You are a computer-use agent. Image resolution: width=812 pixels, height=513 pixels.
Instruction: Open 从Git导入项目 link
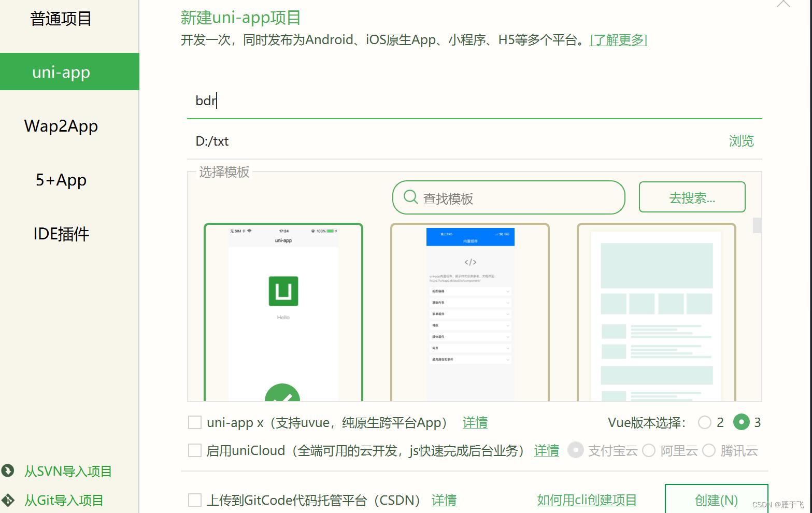pos(64,500)
